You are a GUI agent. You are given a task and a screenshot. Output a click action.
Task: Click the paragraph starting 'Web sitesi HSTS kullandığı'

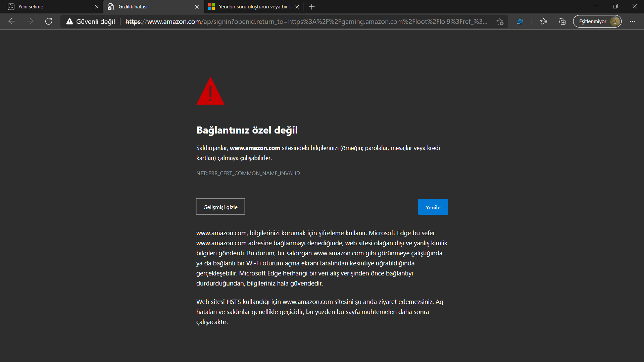(x=320, y=312)
